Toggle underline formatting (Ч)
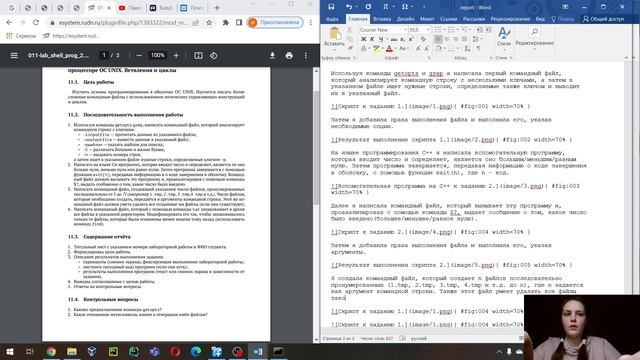The width and height of the screenshot is (640, 360). [x=381, y=39]
